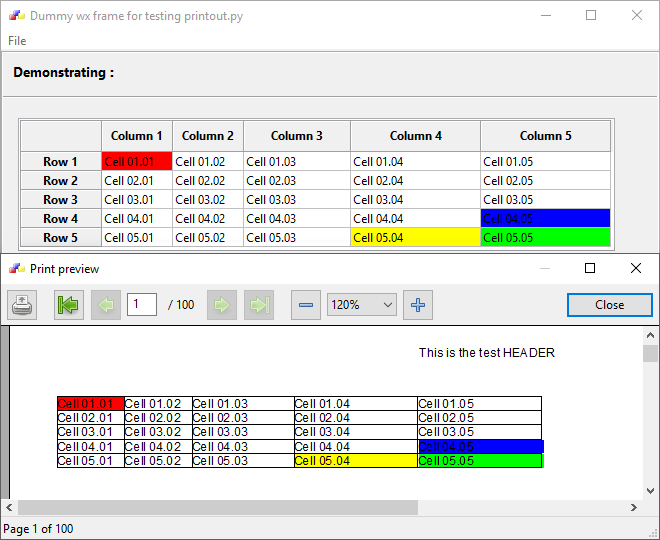660x540 pixels.
Task: Click the blue Cell 04.05 in grid
Action: [545, 219]
